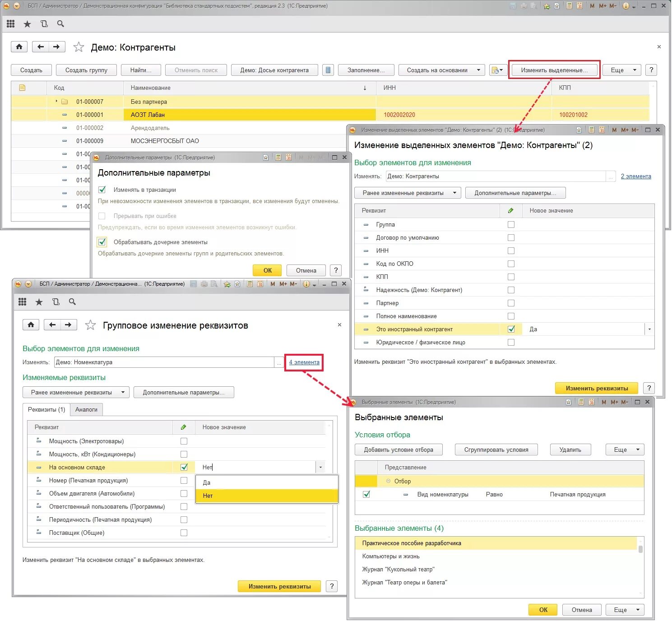Click search magnifier in Контрагенты window toolbar
The height and width of the screenshot is (621, 672).
tap(60, 24)
